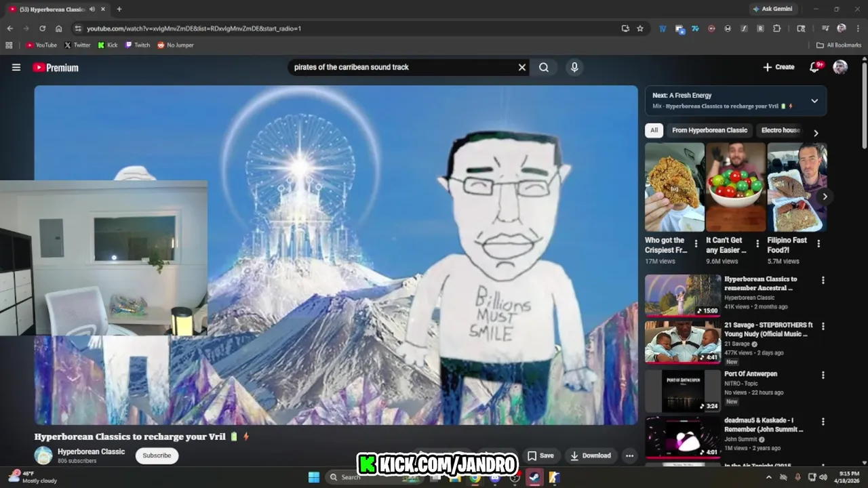This screenshot has height=488, width=868.
Task: Open more actions for the video
Action: pyautogui.click(x=629, y=455)
